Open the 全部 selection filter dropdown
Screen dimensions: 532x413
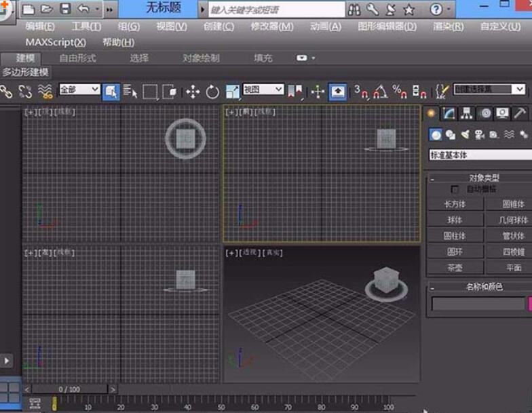click(x=79, y=90)
